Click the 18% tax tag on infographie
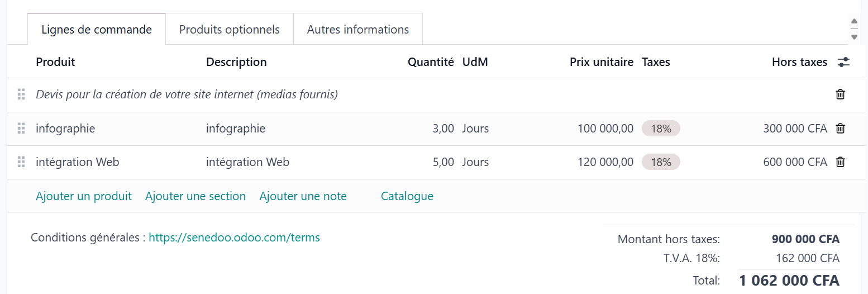This screenshot has height=294, width=868. click(x=661, y=129)
